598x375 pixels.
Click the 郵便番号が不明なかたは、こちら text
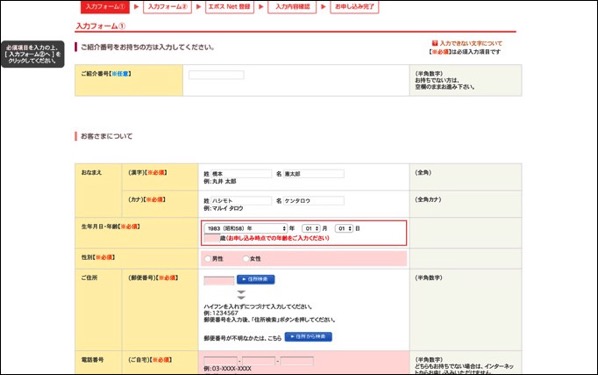pos(243,338)
